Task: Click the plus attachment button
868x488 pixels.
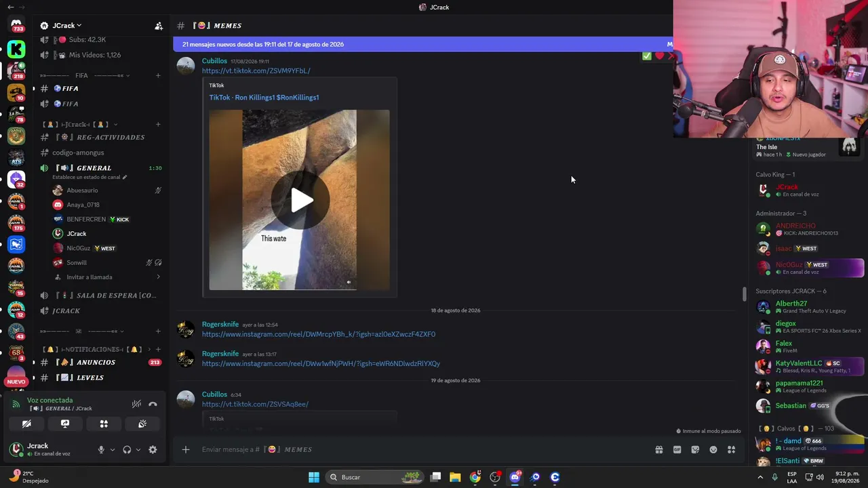Action: point(185,449)
